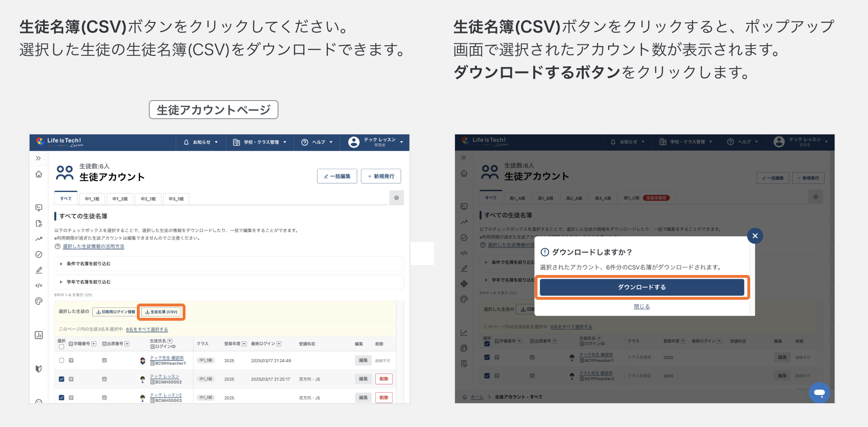868x427 pixels.
Task: Check the box for the BCMHteacher1 row
Action: pos(62,360)
